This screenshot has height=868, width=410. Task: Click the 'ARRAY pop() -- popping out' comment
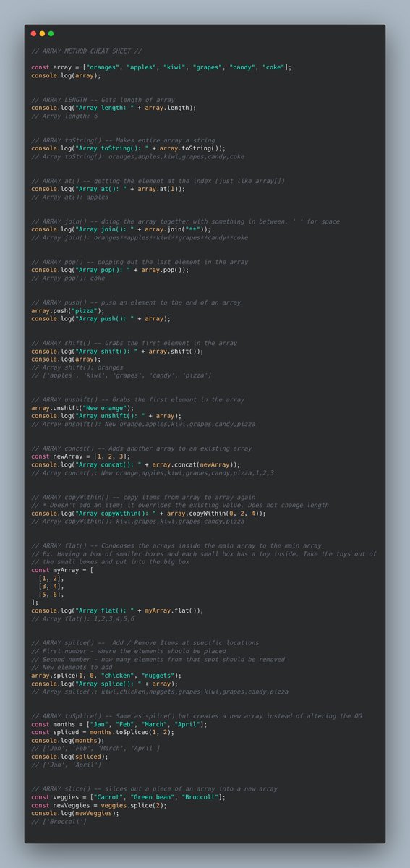(x=140, y=262)
